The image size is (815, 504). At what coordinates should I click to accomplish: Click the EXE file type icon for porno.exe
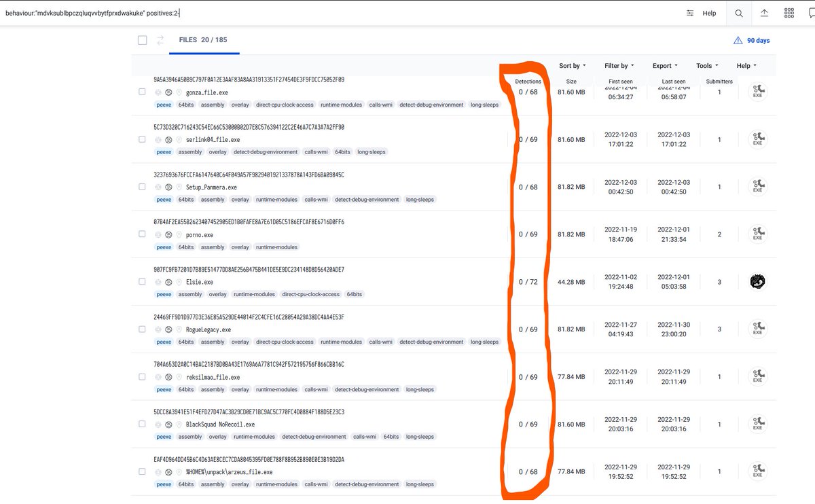click(757, 234)
